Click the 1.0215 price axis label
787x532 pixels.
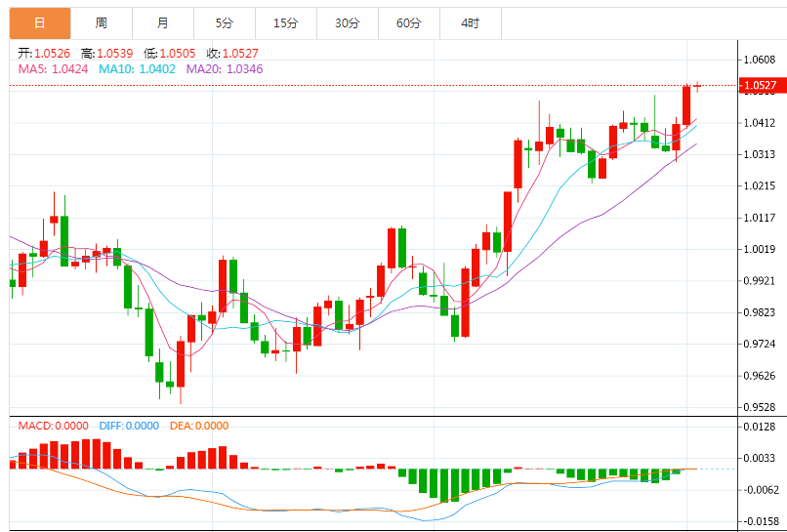pos(760,186)
